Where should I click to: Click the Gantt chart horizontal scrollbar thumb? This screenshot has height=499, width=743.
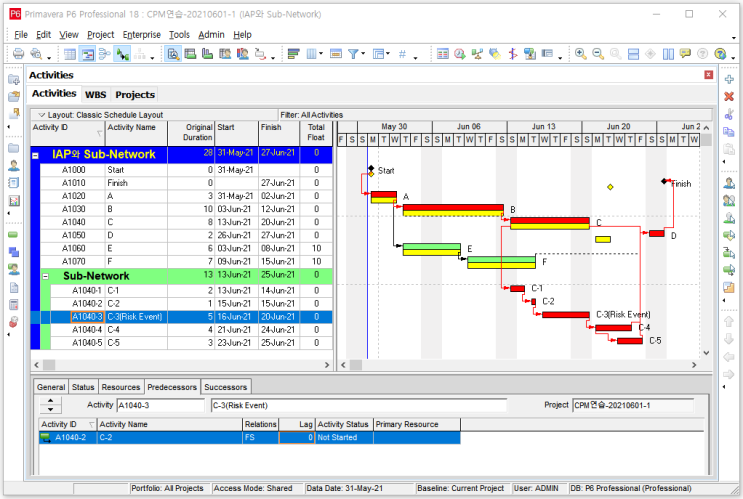click(x=356, y=365)
